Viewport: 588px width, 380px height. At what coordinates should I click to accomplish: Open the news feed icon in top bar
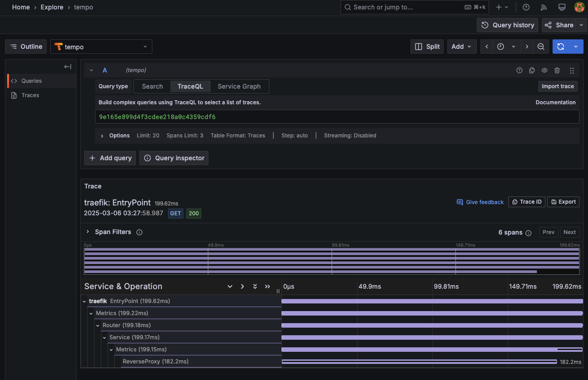click(544, 7)
